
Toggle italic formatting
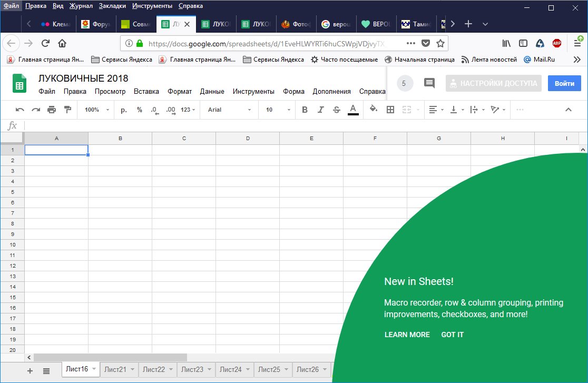pyautogui.click(x=320, y=110)
